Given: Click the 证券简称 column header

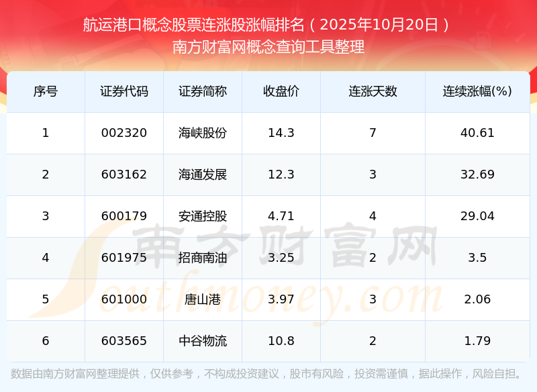Looking at the screenshot, I should click(x=203, y=91).
